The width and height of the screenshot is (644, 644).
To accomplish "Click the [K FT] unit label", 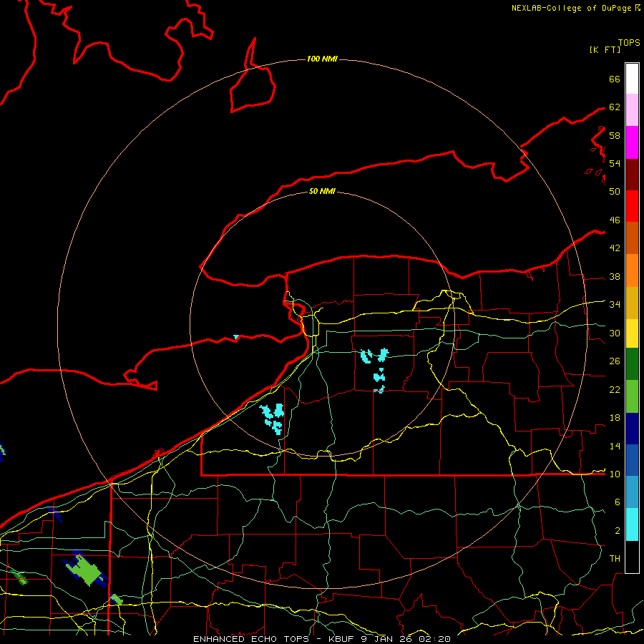I will coord(605,50).
